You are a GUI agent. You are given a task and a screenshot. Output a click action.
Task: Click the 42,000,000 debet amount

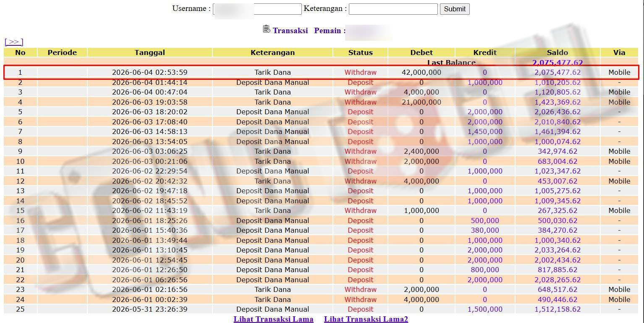pos(421,72)
